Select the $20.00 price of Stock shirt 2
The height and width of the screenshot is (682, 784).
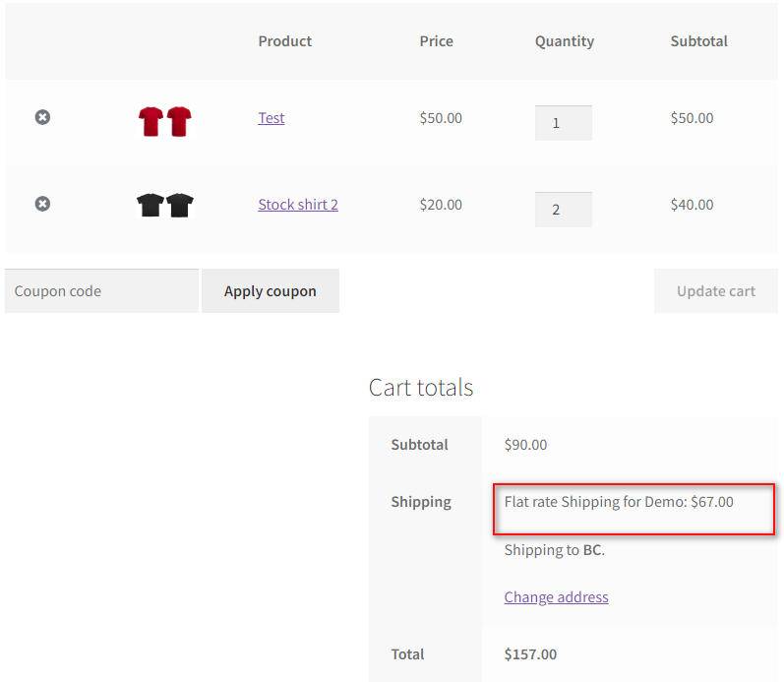(441, 205)
